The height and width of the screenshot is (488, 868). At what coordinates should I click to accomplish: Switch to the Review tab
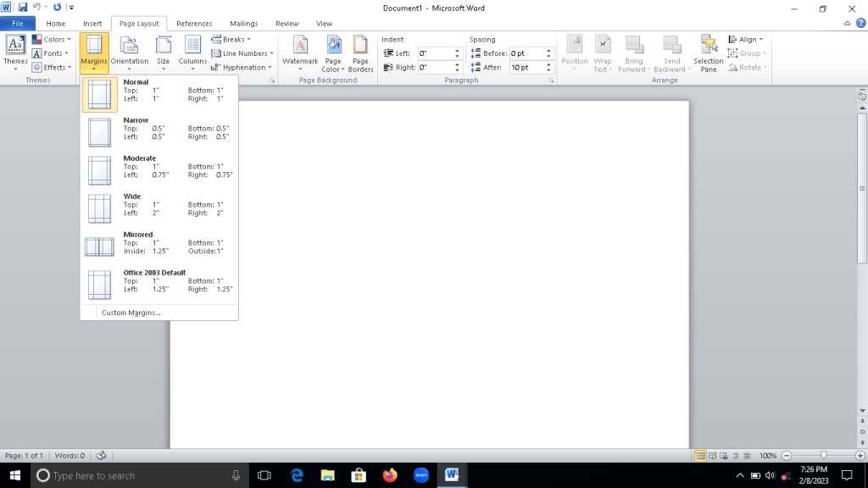(287, 23)
